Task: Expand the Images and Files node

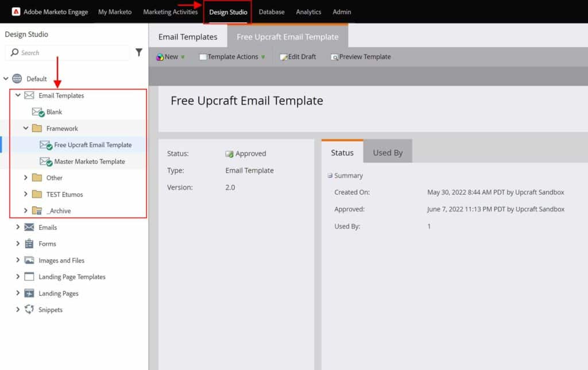Action: (18, 260)
